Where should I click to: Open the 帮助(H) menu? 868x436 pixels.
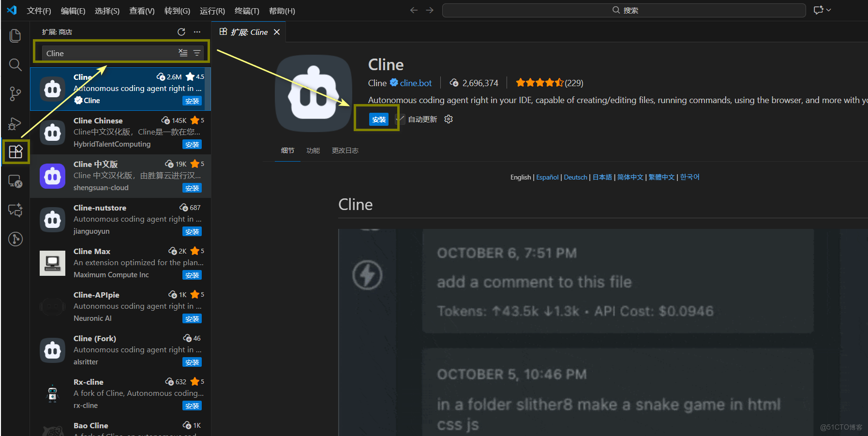[x=282, y=11]
